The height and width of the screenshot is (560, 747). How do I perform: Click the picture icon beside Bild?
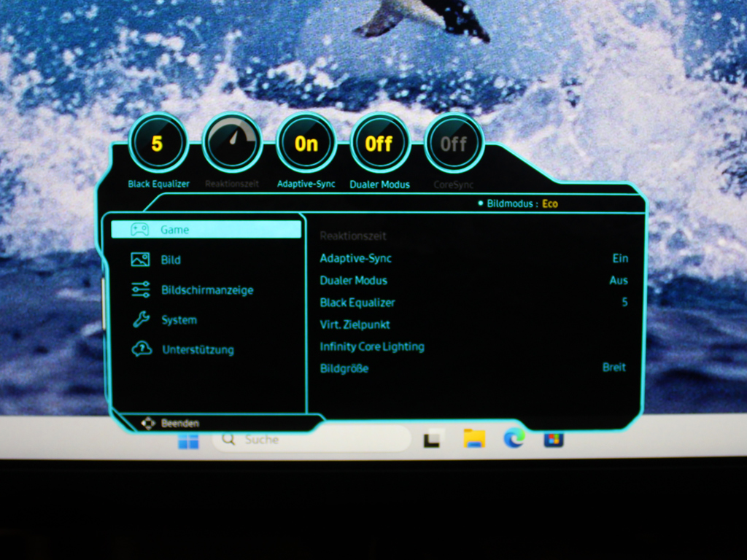140,260
